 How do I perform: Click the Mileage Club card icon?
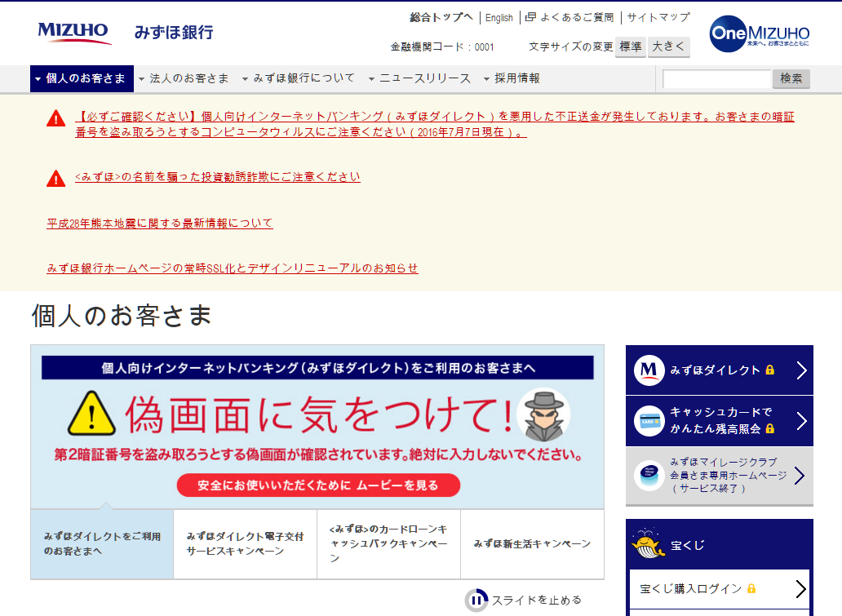[649, 476]
